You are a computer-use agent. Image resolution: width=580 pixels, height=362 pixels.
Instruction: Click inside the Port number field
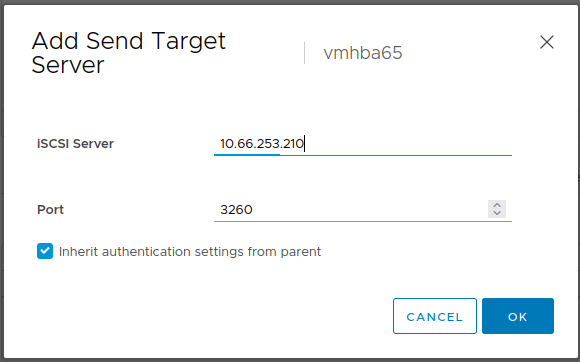coord(350,210)
